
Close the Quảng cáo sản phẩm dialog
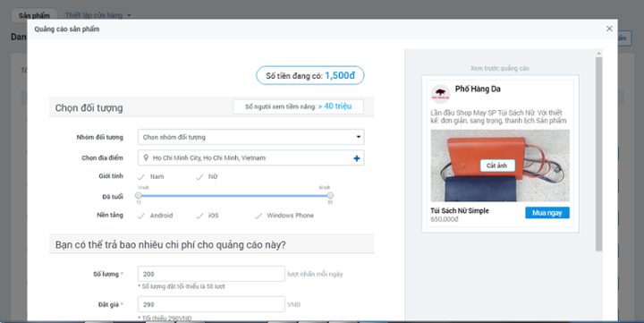609,29
